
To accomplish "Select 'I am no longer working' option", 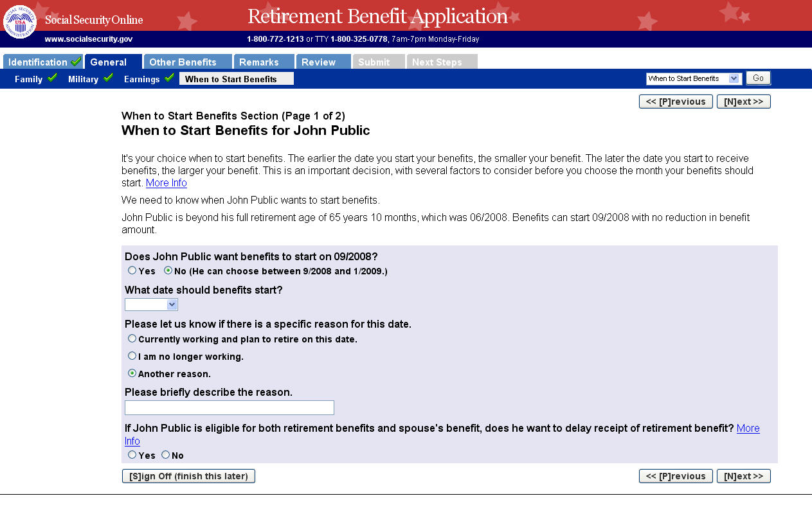I will pyautogui.click(x=132, y=356).
